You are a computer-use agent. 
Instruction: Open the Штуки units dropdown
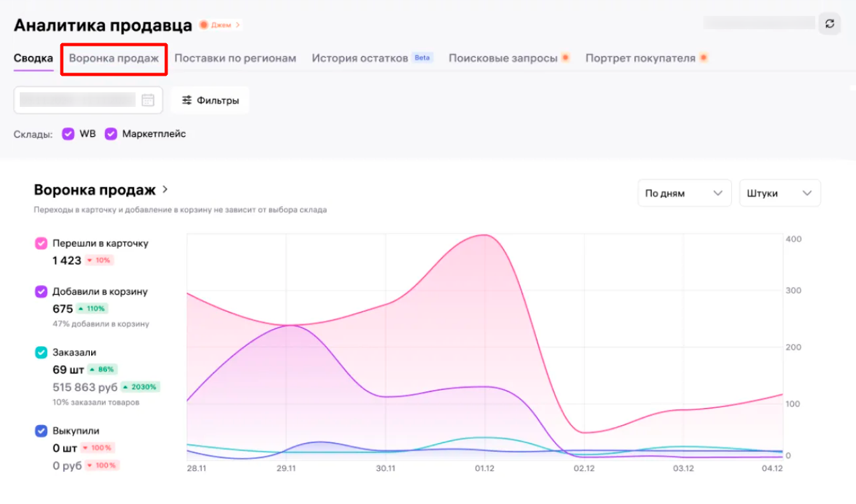780,193
